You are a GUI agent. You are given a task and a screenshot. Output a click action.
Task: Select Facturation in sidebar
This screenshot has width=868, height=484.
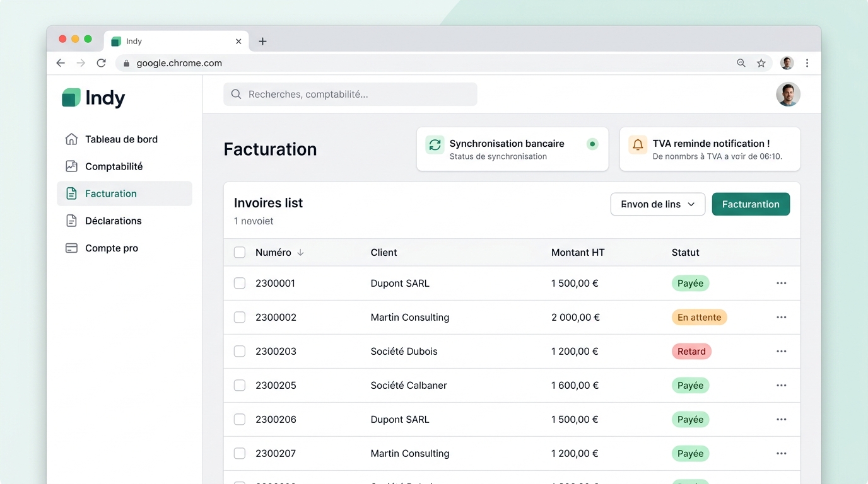tap(124, 193)
